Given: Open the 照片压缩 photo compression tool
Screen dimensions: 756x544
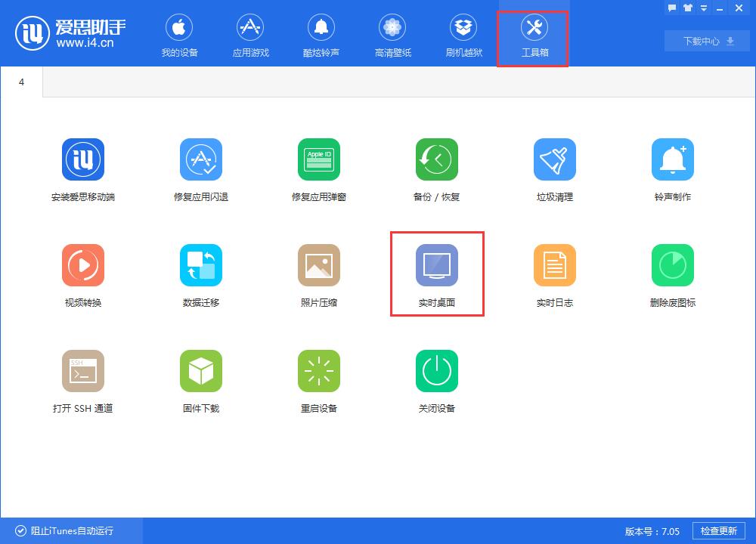Looking at the screenshot, I should tap(319, 274).
